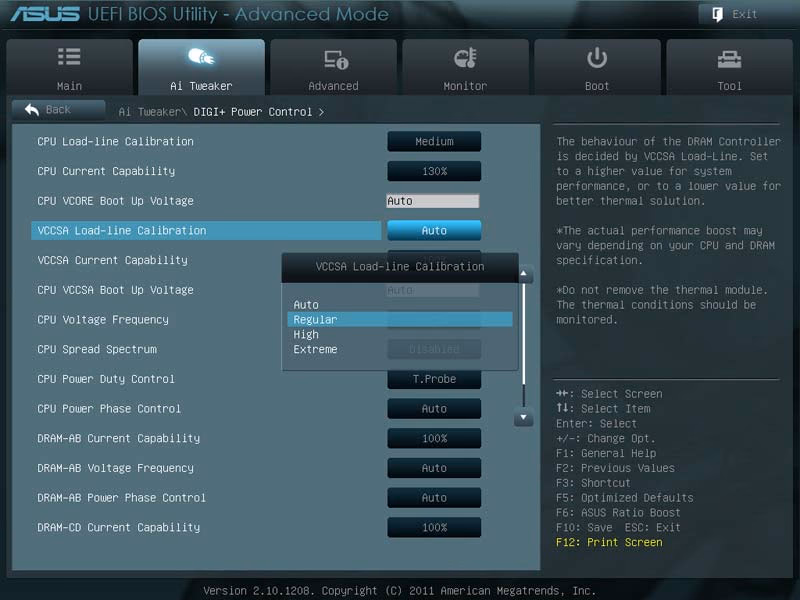The height and width of the screenshot is (600, 800).
Task: Select the CPU Power Phase Control label
Action: click(x=109, y=409)
